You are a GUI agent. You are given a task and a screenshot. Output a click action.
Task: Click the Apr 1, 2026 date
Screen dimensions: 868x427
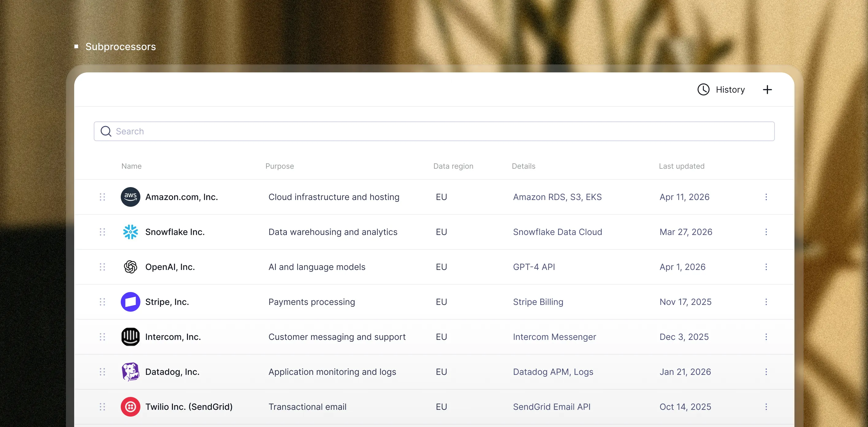point(682,267)
